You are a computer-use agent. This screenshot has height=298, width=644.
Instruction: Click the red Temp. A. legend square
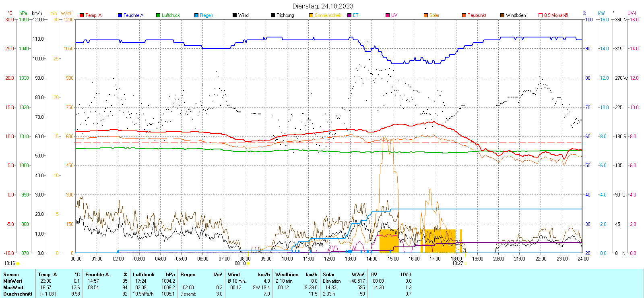click(82, 15)
